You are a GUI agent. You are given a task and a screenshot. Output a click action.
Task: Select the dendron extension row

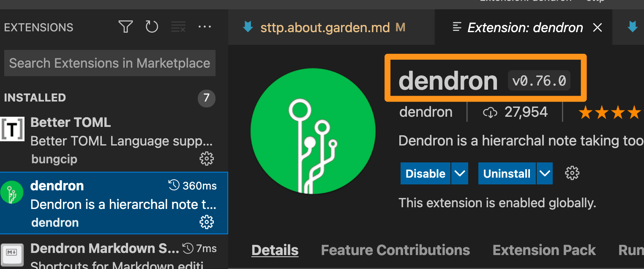click(x=114, y=203)
